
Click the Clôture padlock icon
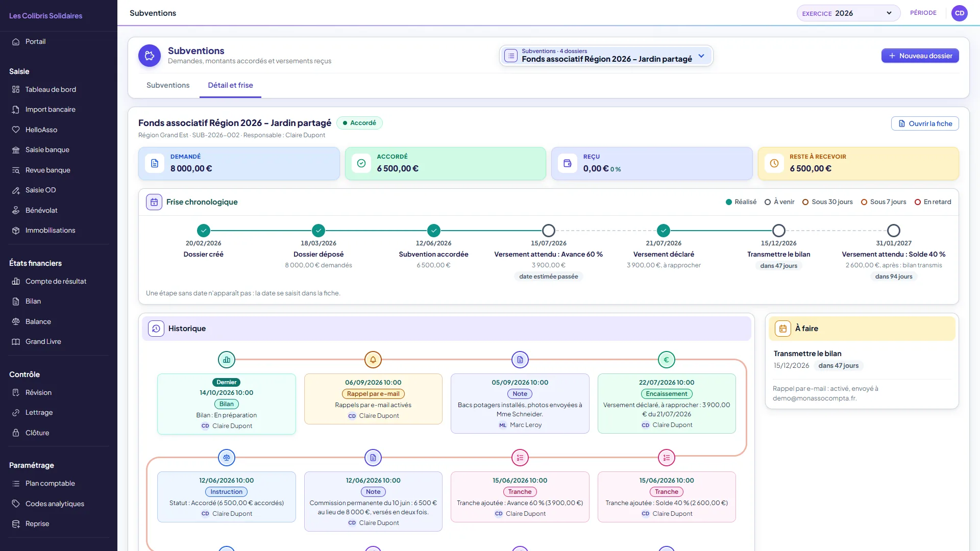16,433
